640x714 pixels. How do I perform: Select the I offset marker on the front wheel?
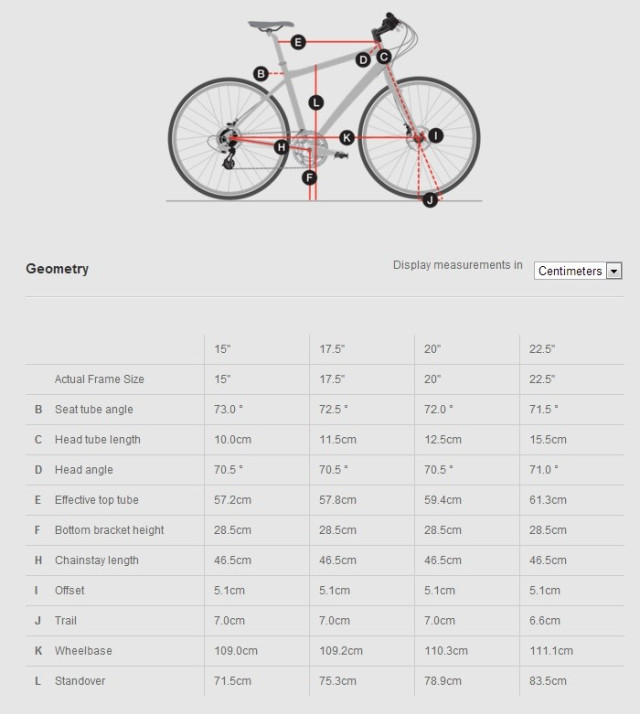pos(435,135)
